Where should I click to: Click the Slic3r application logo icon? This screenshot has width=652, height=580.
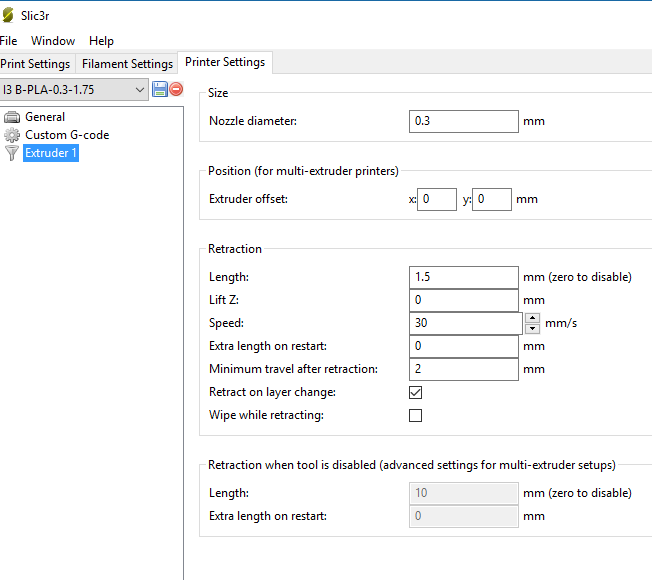9,15
